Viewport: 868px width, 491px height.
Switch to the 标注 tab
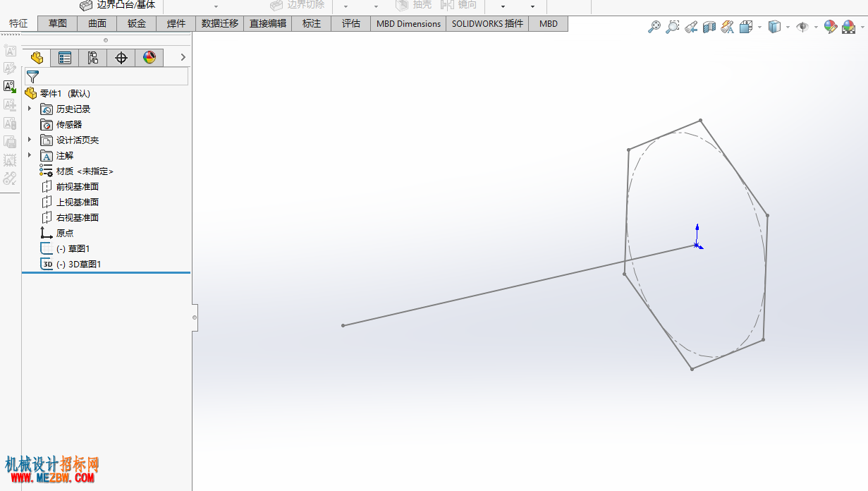pyautogui.click(x=312, y=23)
